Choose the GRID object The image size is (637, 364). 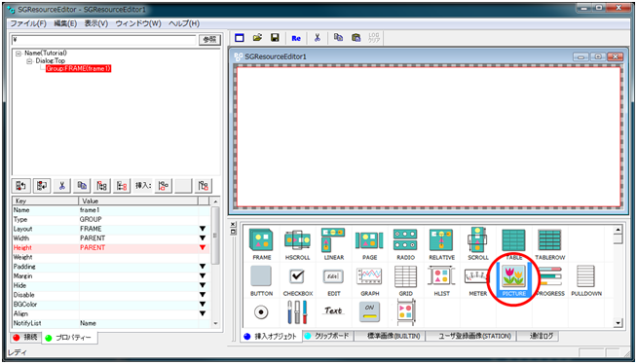(x=405, y=280)
